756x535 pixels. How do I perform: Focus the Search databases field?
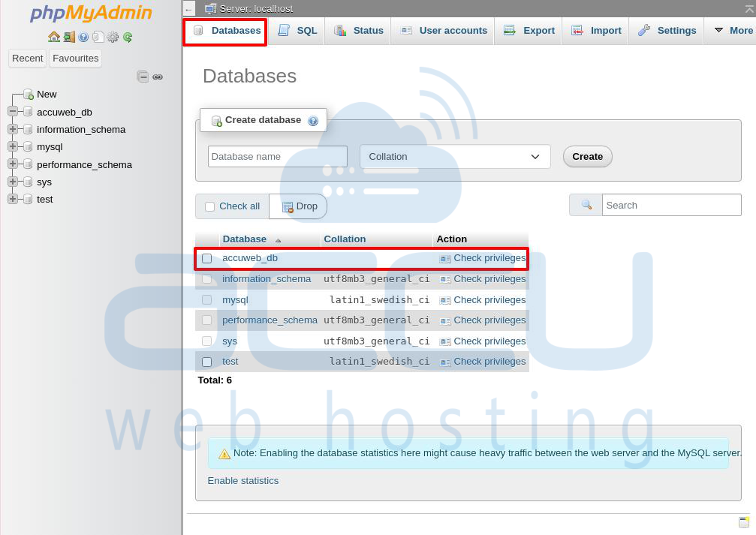pos(672,206)
